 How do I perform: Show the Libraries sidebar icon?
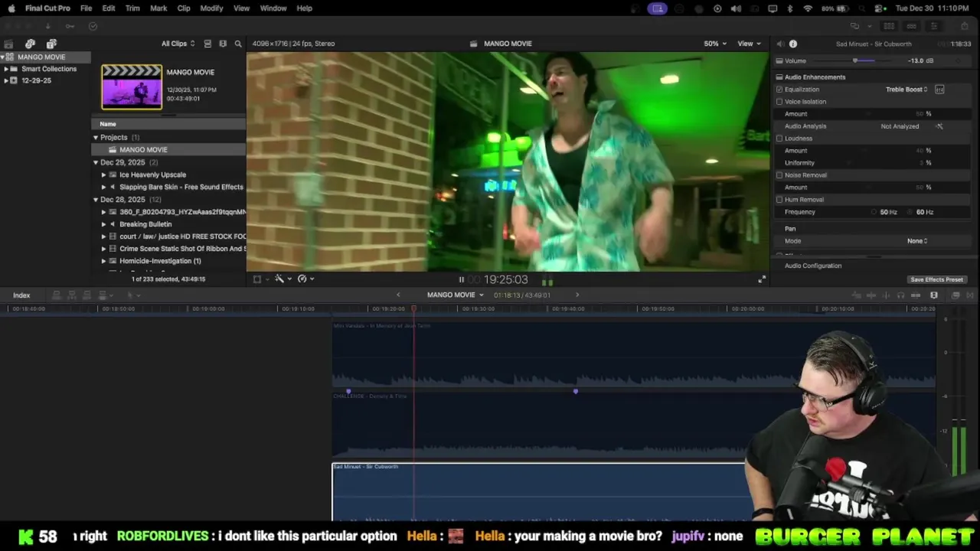[9, 44]
